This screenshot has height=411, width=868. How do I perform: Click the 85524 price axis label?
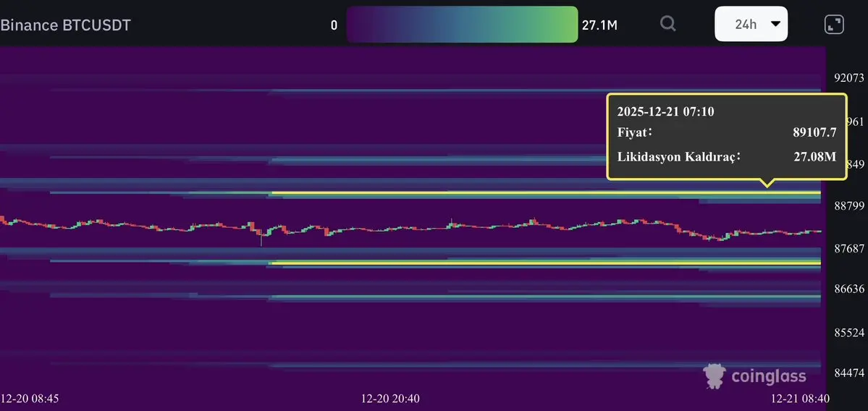coord(848,332)
